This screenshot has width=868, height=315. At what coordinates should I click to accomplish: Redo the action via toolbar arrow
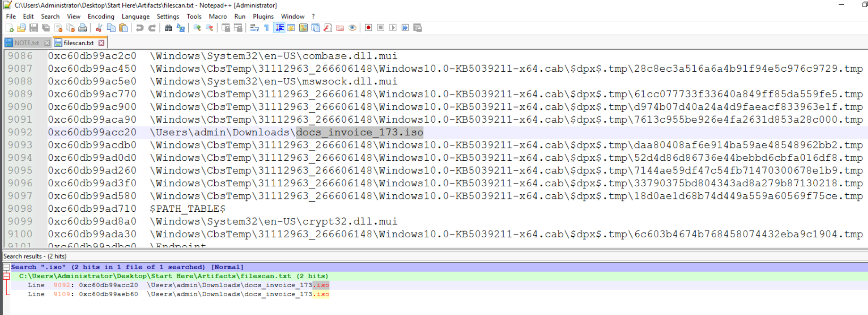152,28
